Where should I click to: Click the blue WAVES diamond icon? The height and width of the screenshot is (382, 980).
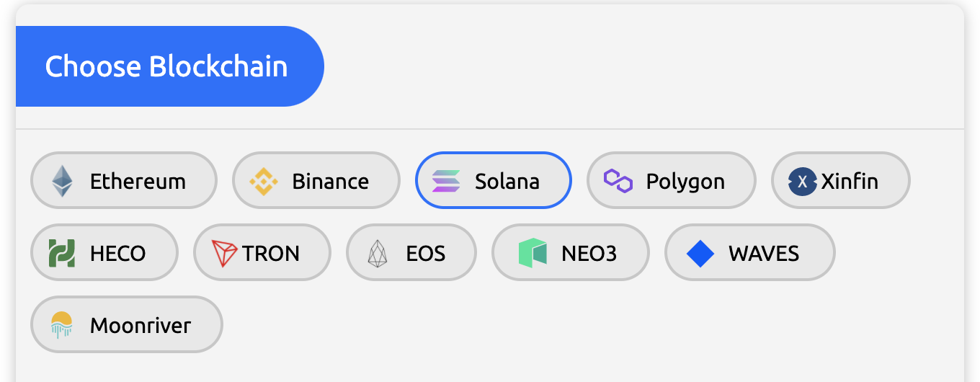(x=700, y=253)
